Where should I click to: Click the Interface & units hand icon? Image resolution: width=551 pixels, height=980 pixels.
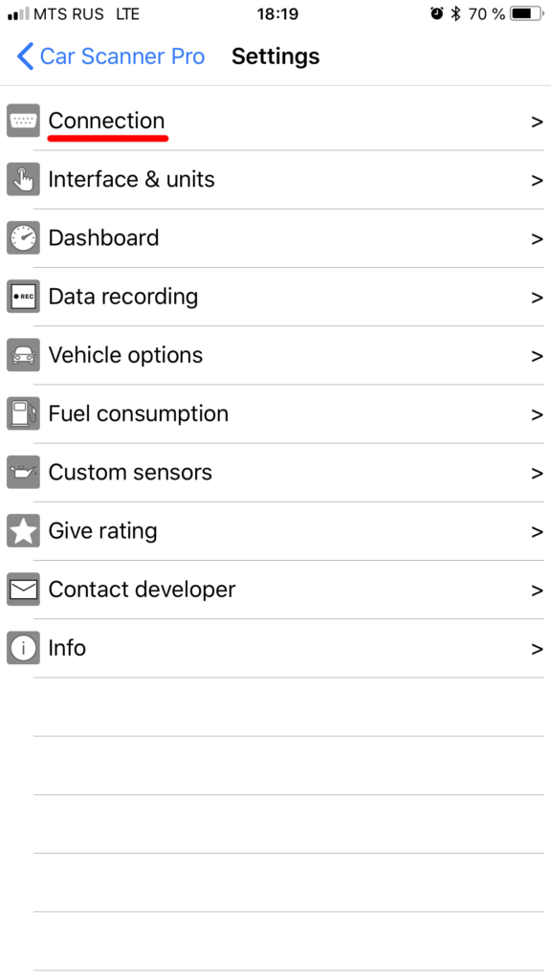tap(23, 179)
